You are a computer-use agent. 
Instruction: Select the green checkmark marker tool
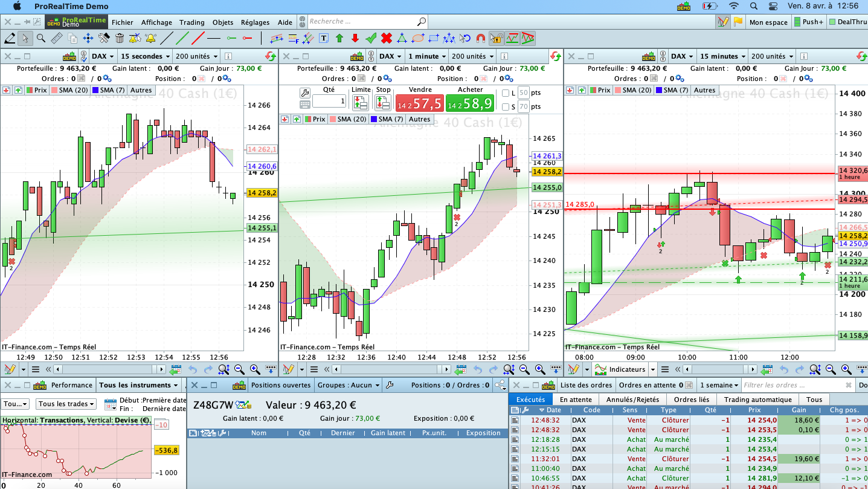click(371, 38)
